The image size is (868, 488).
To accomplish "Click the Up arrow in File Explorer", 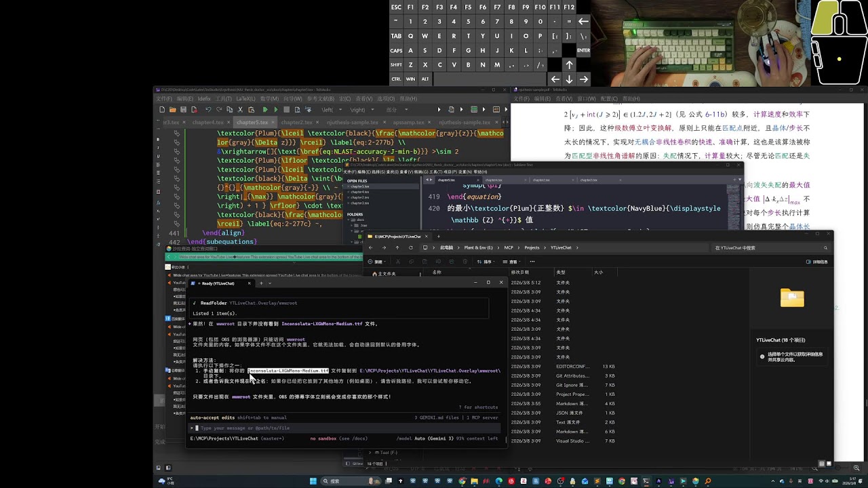I will (397, 247).
